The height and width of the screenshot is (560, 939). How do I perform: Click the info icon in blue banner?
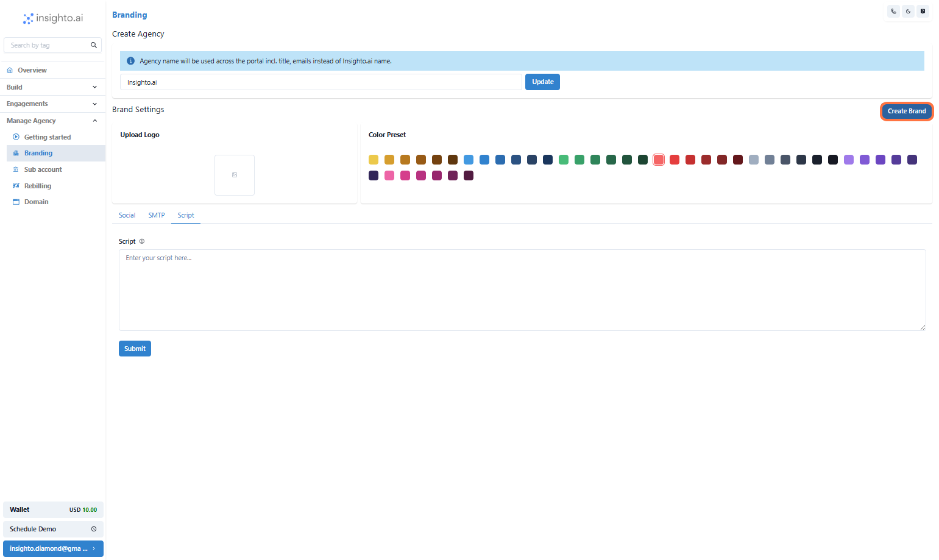click(130, 61)
